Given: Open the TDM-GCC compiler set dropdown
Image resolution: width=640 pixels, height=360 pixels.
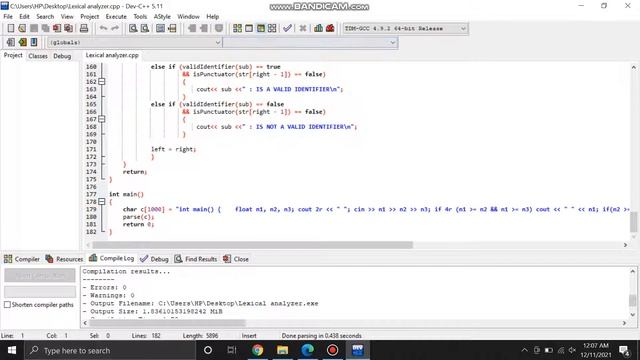Looking at the screenshot, I should [405, 29].
